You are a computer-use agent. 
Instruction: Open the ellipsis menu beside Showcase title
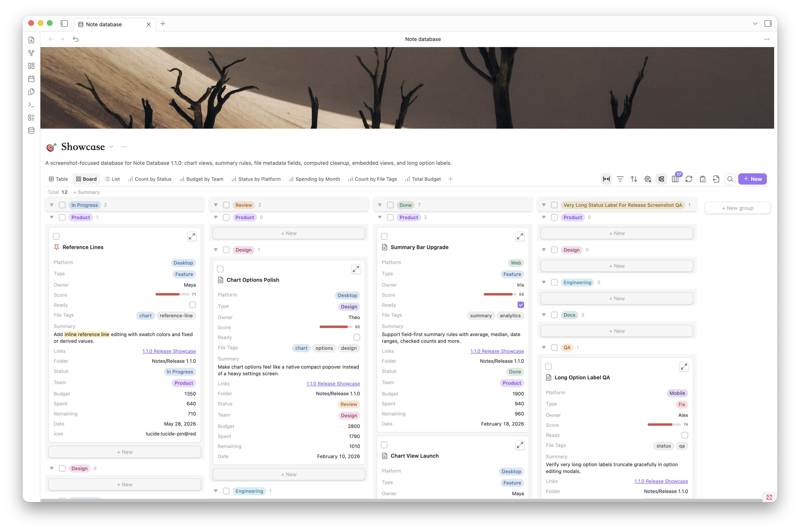point(124,147)
